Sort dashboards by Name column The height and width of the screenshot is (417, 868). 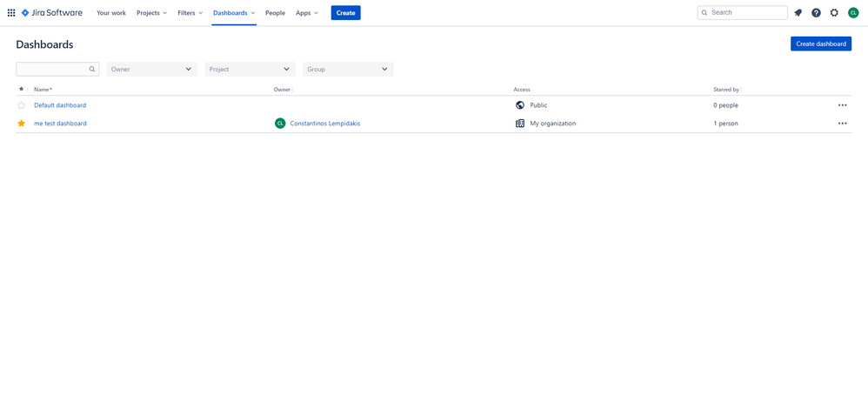42,90
